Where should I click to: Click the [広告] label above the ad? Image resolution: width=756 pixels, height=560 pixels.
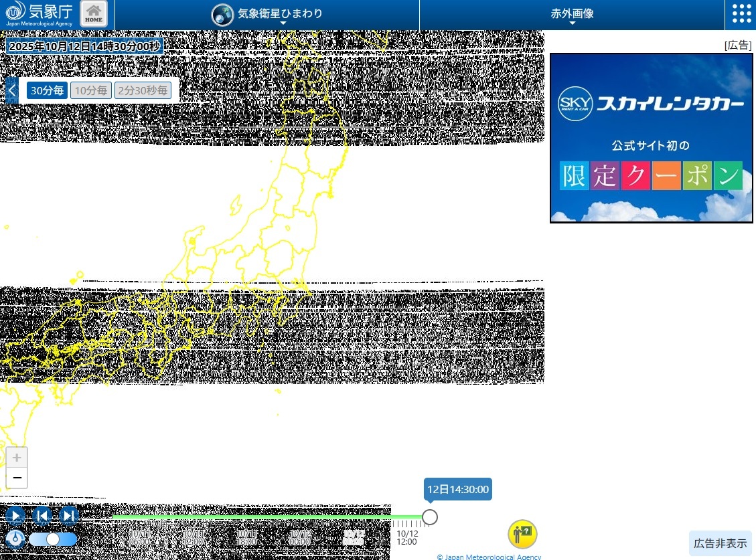738,45
